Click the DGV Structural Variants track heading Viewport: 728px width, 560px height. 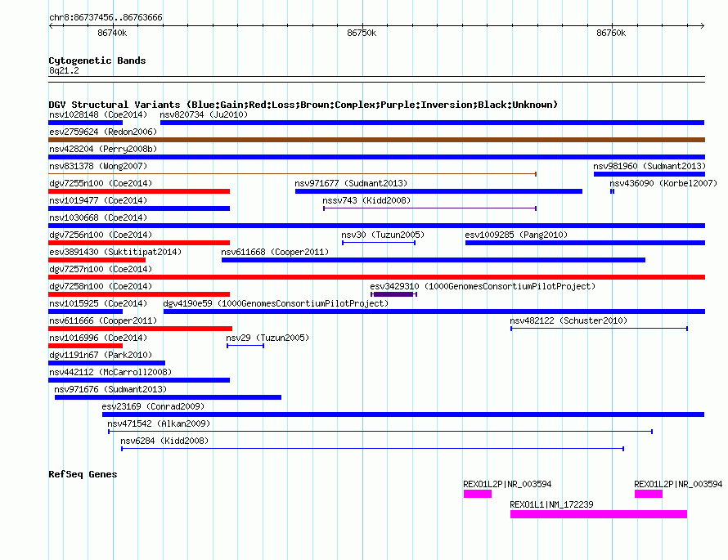303,105
